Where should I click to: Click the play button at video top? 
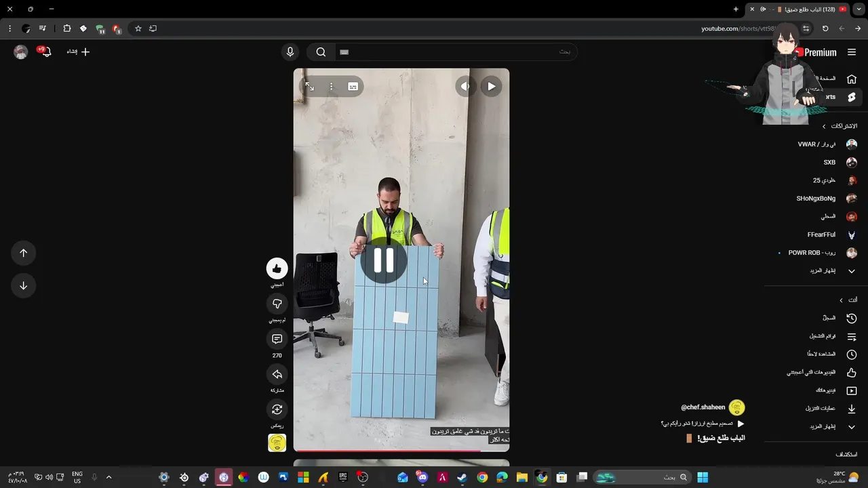491,86
